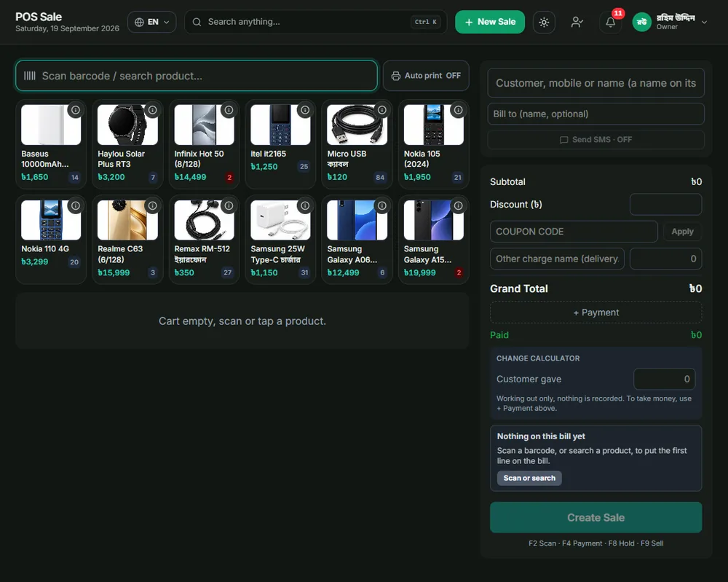The height and width of the screenshot is (582, 728).
Task: Open info for Remax RM-512 earphone
Action: (x=229, y=205)
